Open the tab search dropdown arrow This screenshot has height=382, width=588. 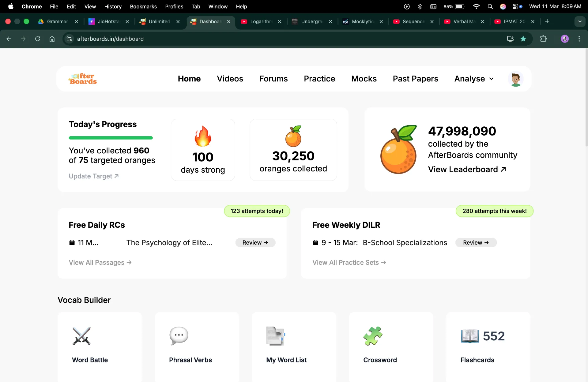coord(580,21)
